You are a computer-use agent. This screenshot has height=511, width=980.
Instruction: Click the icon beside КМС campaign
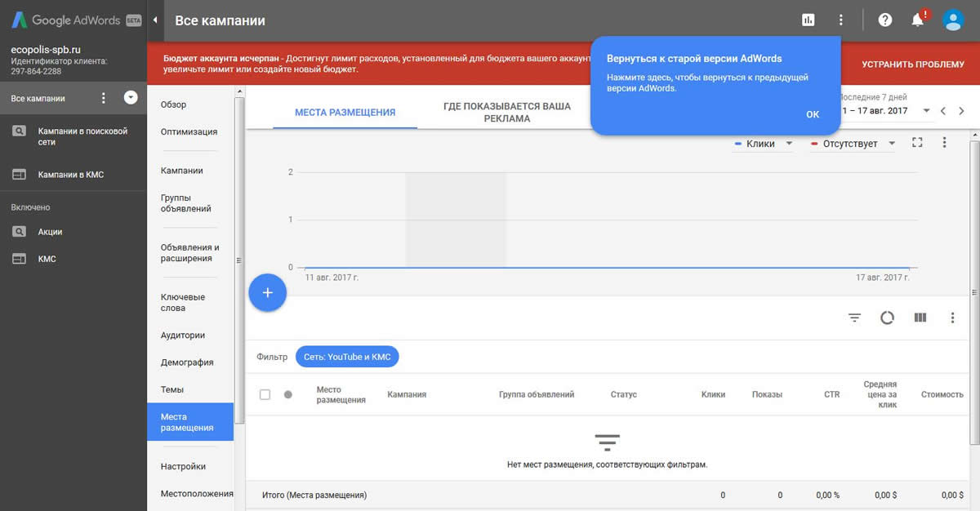click(20, 259)
